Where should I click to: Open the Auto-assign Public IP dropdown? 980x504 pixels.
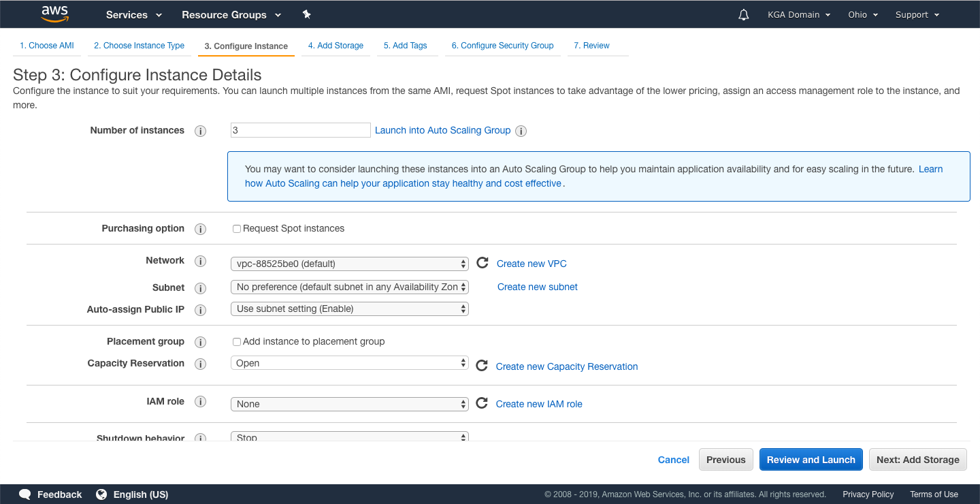pos(350,309)
